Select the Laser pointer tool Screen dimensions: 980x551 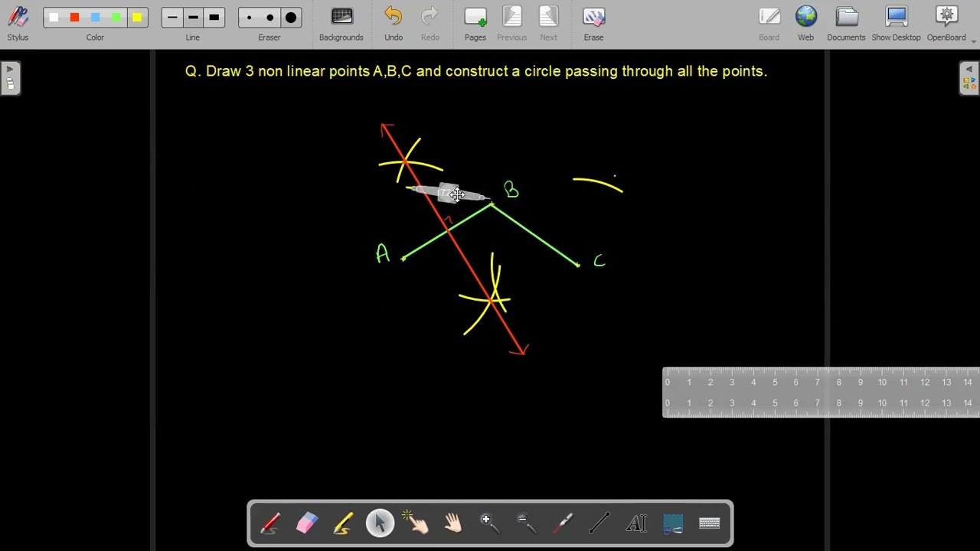pyautogui.click(x=563, y=523)
